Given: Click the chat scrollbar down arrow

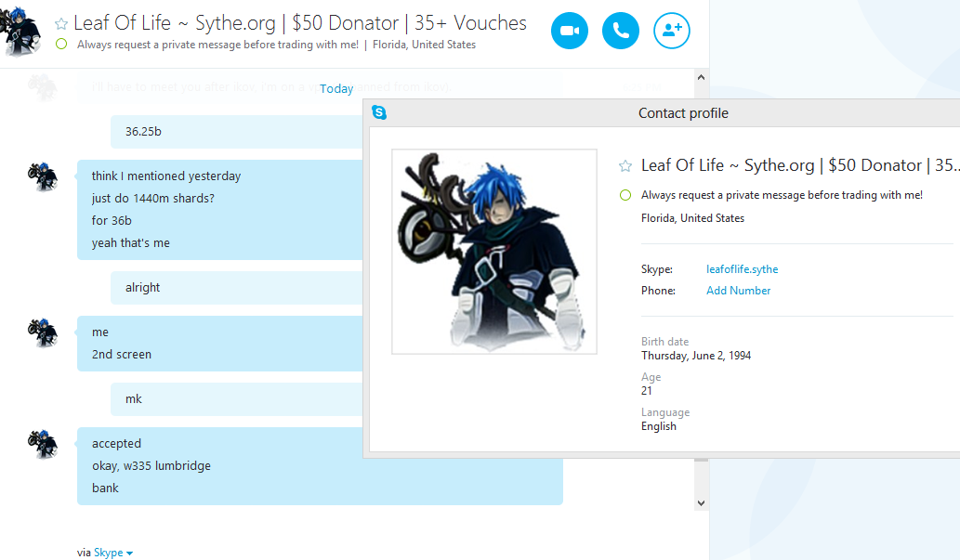Looking at the screenshot, I should [701, 503].
